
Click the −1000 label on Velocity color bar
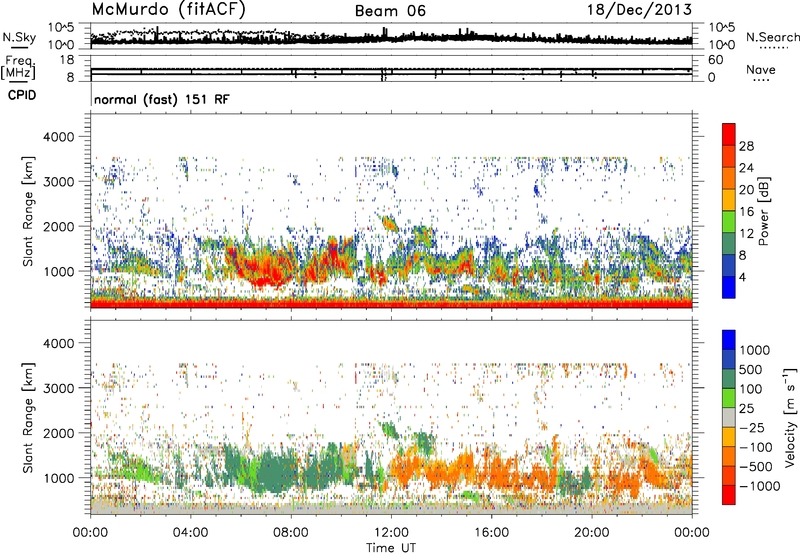[x=760, y=486]
